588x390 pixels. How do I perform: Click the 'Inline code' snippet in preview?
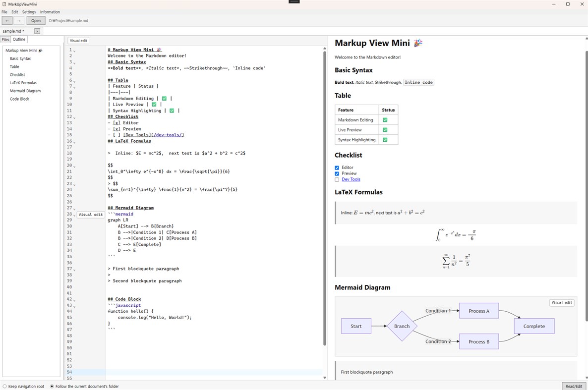coord(418,82)
